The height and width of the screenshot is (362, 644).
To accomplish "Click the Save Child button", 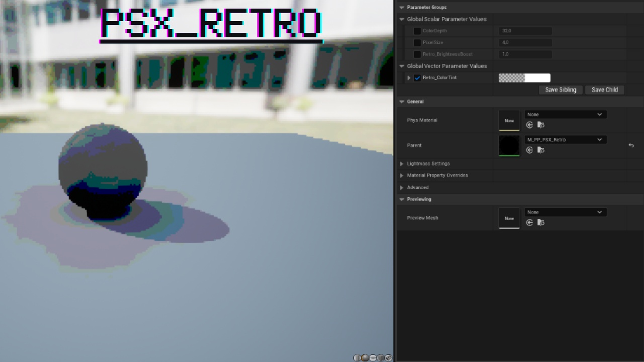I will click(x=605, y=89).
